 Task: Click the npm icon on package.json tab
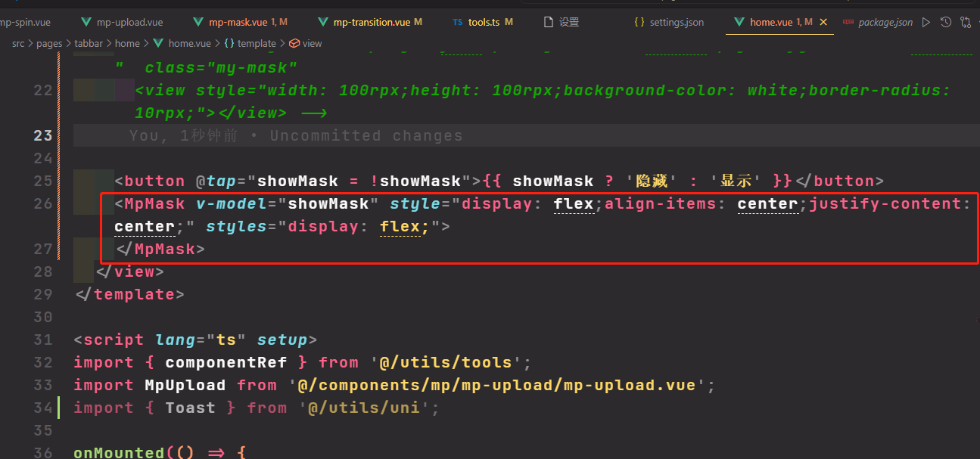click(848, 23)
